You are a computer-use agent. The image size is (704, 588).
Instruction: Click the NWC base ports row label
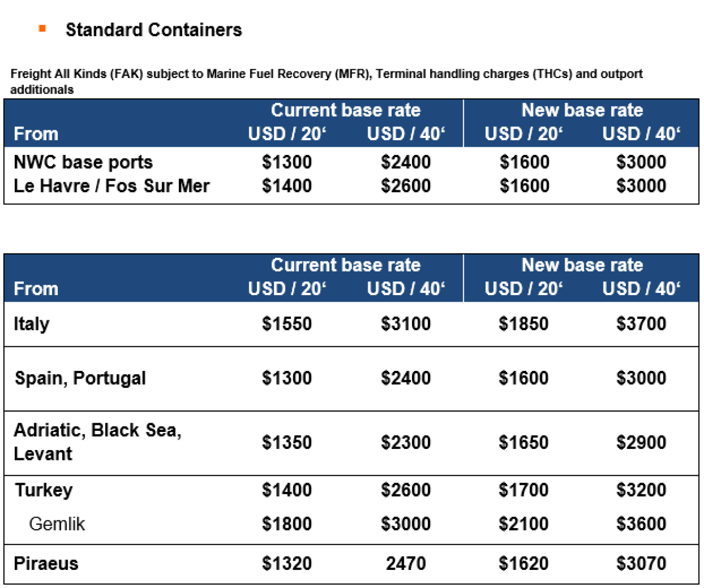point(83,162)
